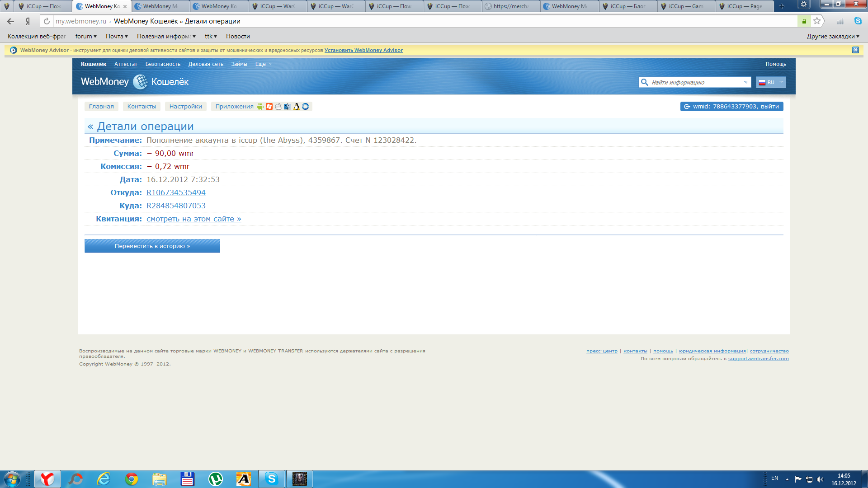Open Skype from the taskbar
Screen dimensions: 868x488
(272, 479)
